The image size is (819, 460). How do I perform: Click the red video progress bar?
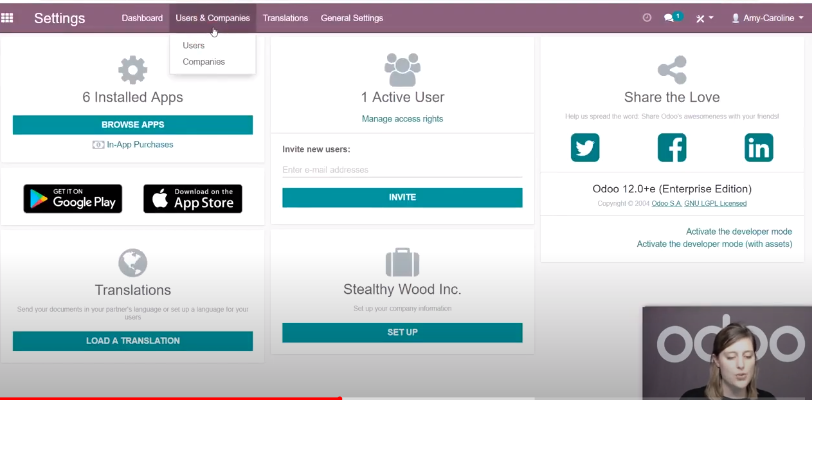171,398
